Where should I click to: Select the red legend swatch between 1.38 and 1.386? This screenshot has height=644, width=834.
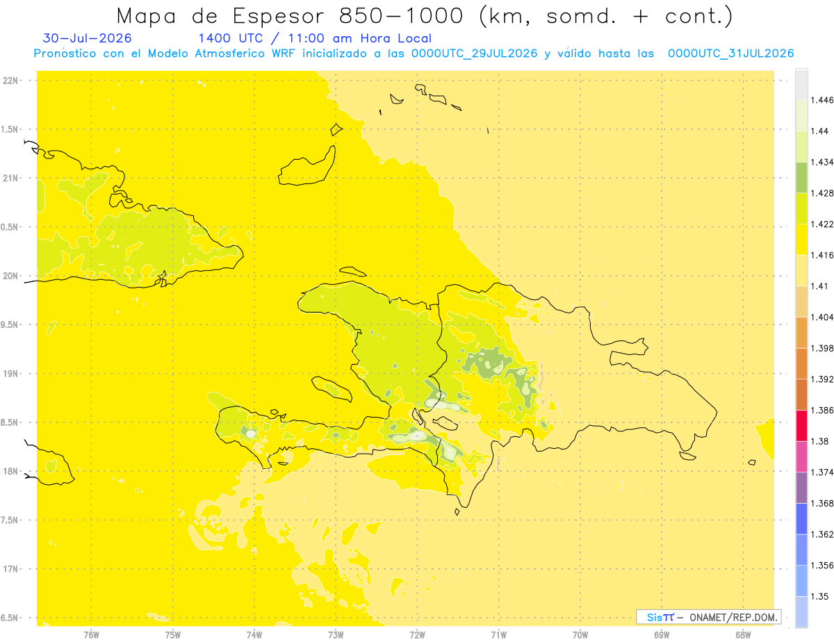coord(801,425)
